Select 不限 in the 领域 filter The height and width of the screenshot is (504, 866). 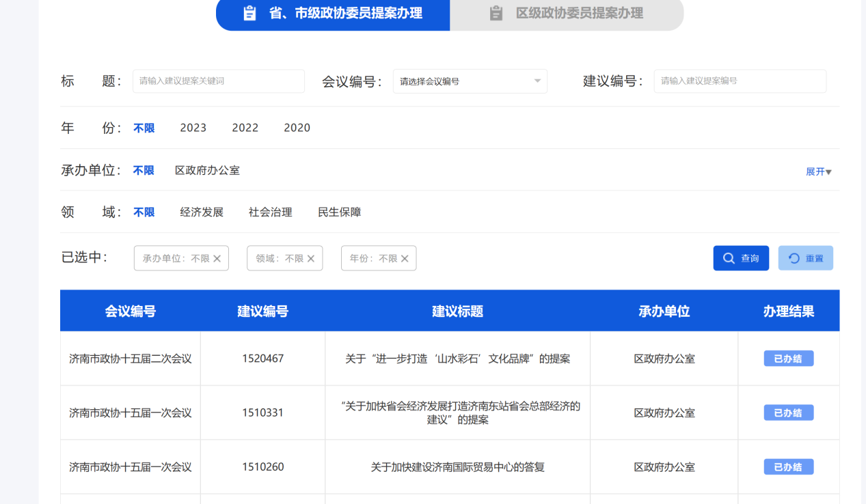[144, 212]
